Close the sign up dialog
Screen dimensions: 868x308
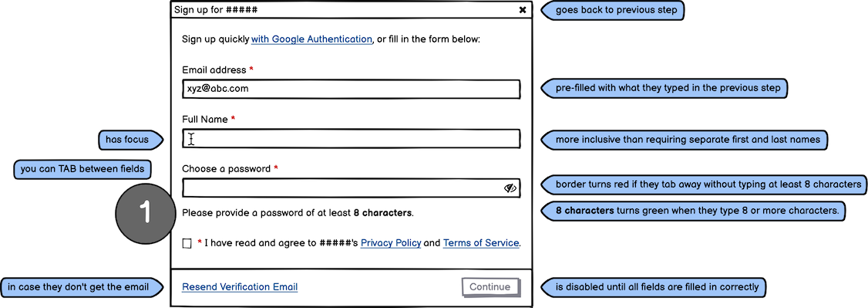522,9
